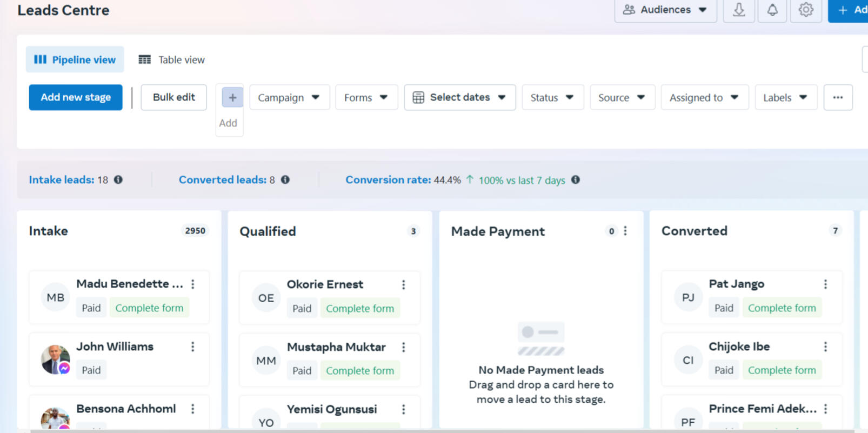Open options for Prince Femi Adek card
This screenshot has width=868, height=433.
825,409
